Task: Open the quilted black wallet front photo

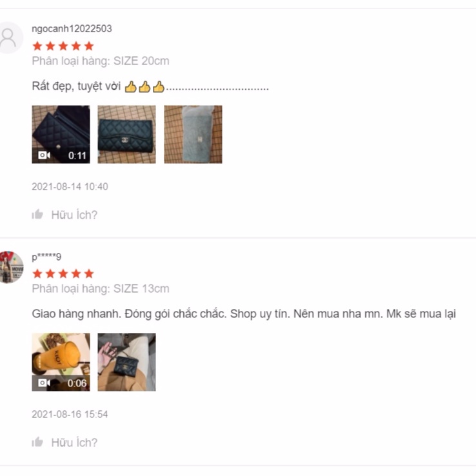Action: tap(126, 134)
